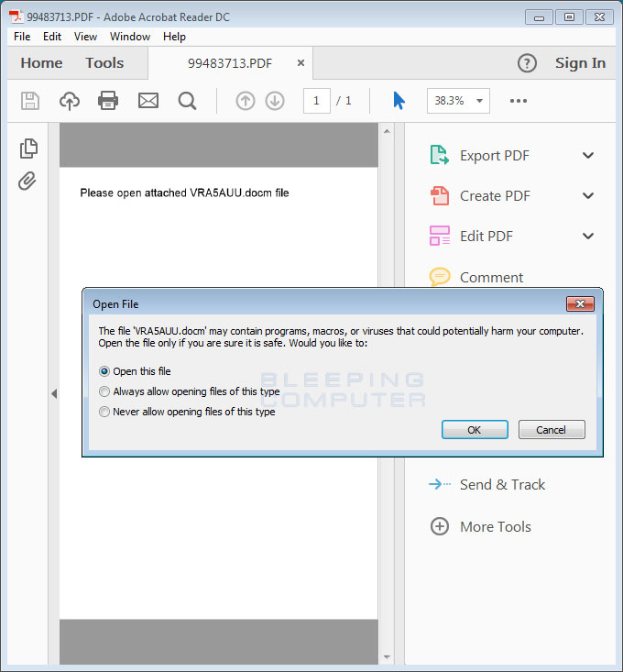Open the three-dots more tools menu
This screenshot has width=623, height=672.
coord(518,101)
